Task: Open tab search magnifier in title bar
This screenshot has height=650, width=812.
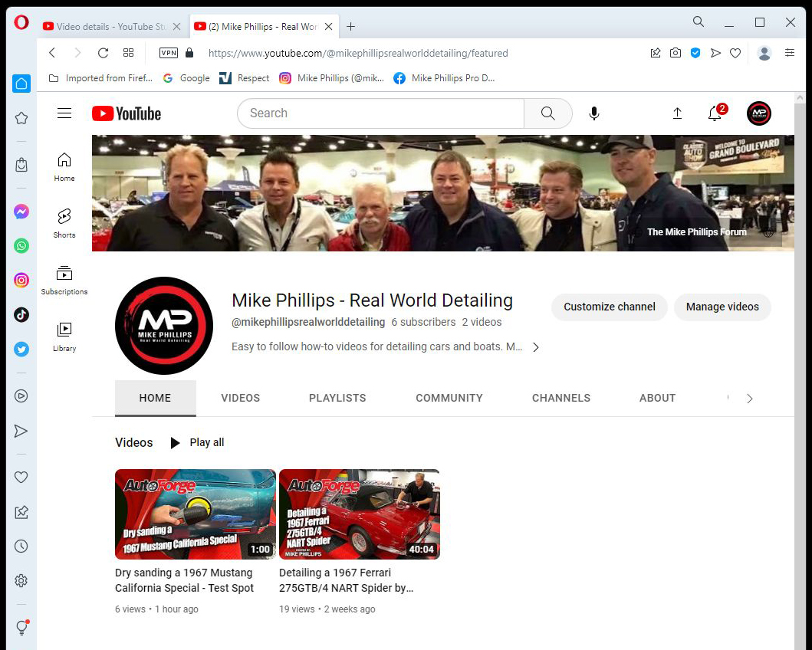Action: coord(699,21)
